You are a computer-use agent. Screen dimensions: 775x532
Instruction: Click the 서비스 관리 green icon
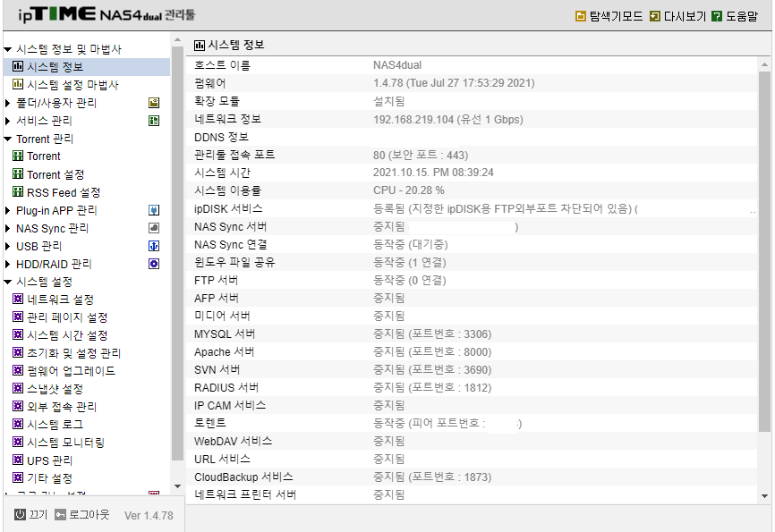tap(154, 121)
